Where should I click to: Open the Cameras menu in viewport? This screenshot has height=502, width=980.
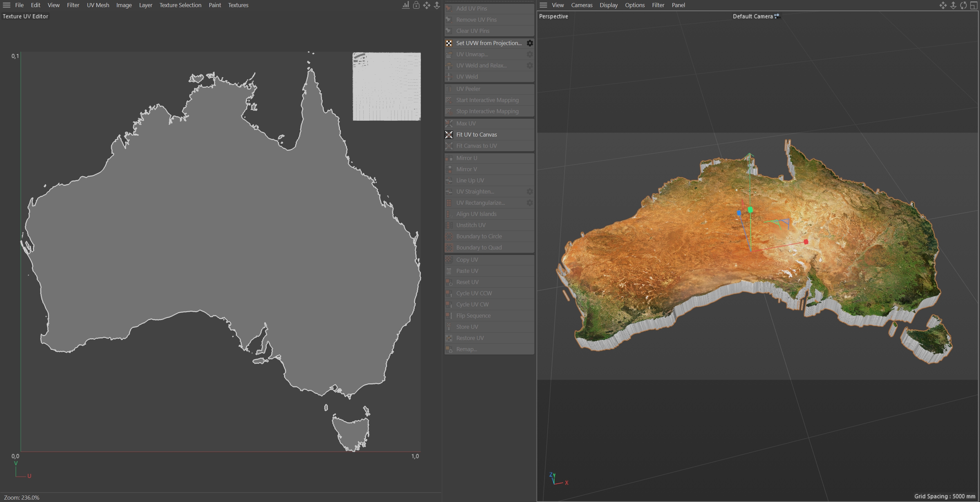pos(581,5)
